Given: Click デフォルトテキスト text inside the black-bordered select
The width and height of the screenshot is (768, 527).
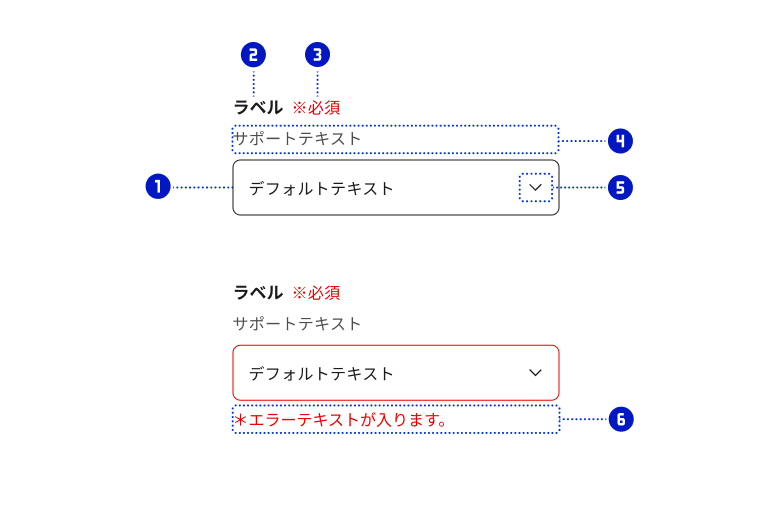Looking at the screenshot, I should [x=321, y=188].
